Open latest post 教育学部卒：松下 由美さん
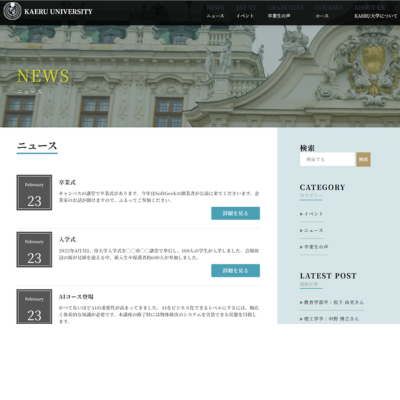 [332, 302]
